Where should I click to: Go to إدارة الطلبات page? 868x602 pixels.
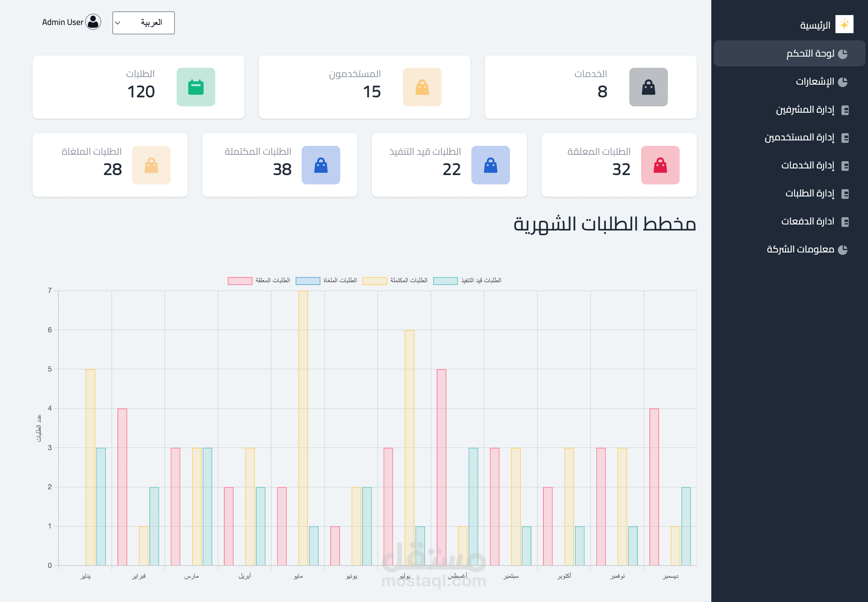809,193
